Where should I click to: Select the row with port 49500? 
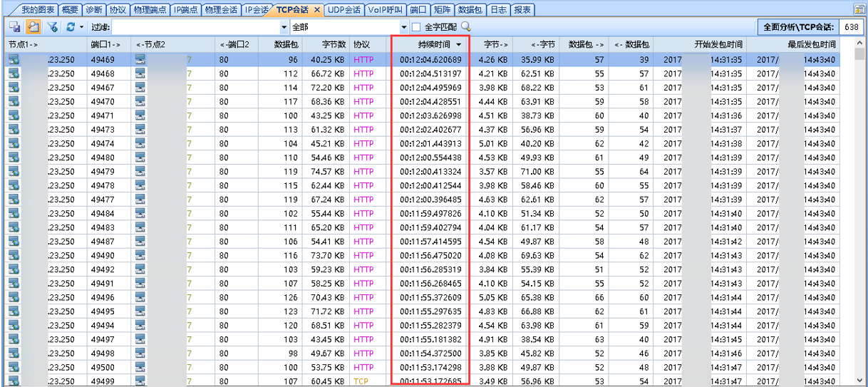(214, 368)
